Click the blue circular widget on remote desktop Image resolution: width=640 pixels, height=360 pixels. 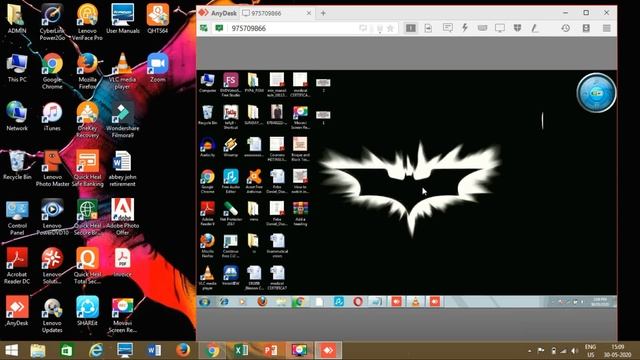point(596,93)
